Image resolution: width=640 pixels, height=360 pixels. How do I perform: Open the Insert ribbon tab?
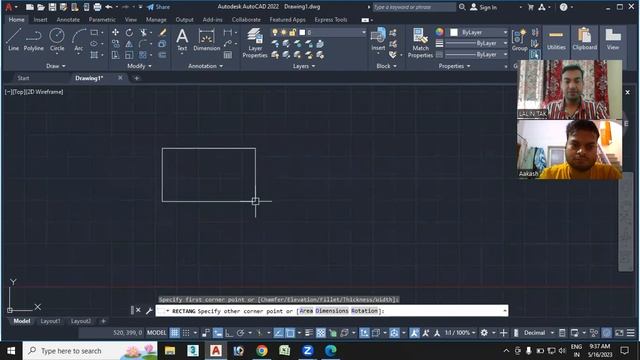click(x=40, y=20)
